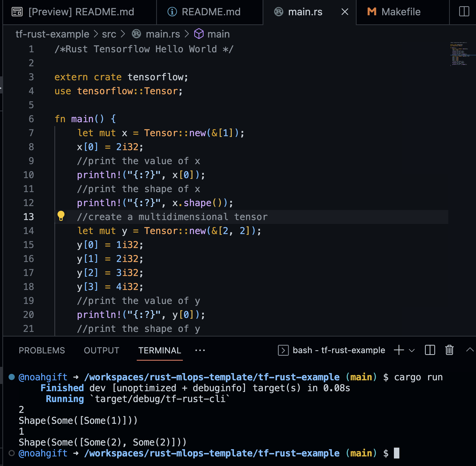This screenshot has height=466, width=476.
Task: Close the main.rs tab
Action: click(345, 12)
